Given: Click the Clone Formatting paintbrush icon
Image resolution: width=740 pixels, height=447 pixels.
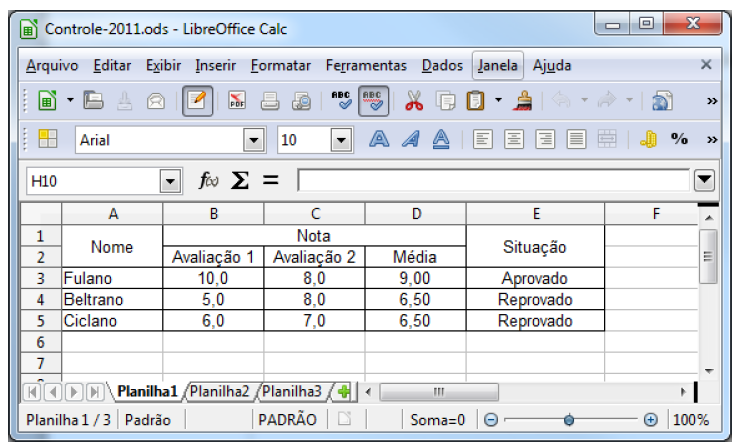Looking at the screenshot, I should tap(521, 101).
